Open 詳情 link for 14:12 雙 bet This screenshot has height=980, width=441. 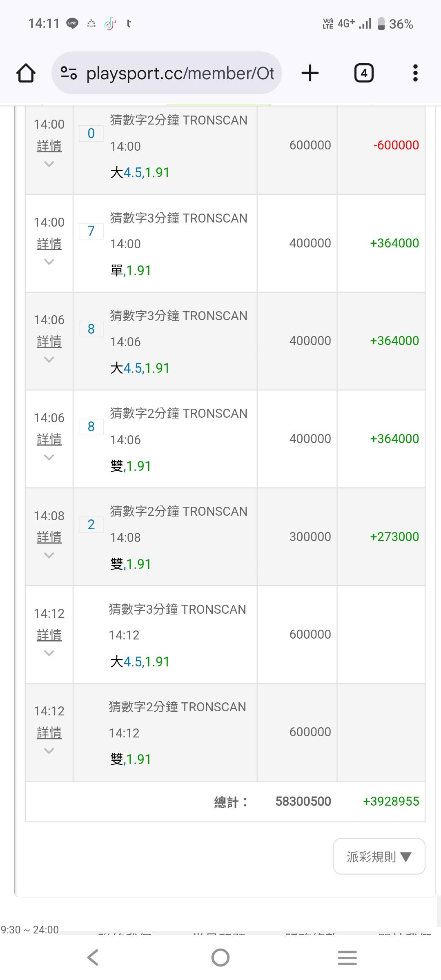49,733
